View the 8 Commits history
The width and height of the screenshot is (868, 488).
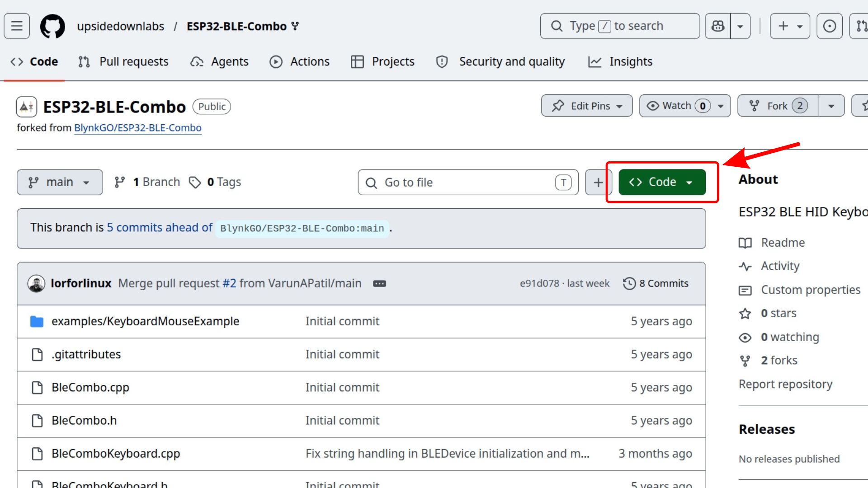pyautogui.click(x=656, y=283)
